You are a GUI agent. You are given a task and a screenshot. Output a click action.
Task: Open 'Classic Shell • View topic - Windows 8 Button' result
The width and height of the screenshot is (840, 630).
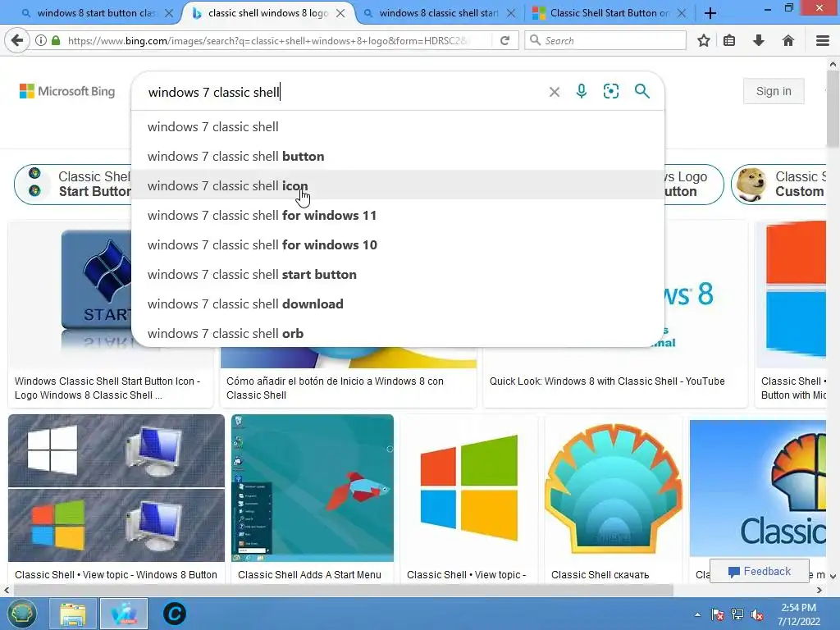point(116,574)
